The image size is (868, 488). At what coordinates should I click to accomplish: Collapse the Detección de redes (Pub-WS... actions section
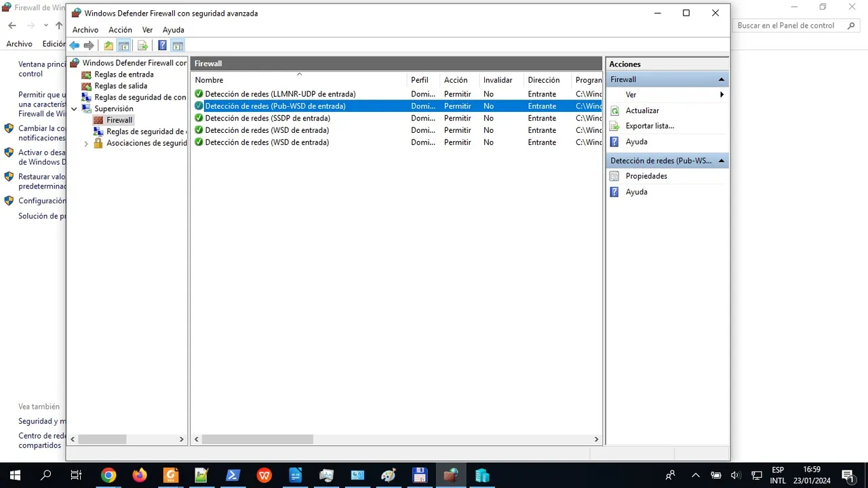[x=722, y=161]
